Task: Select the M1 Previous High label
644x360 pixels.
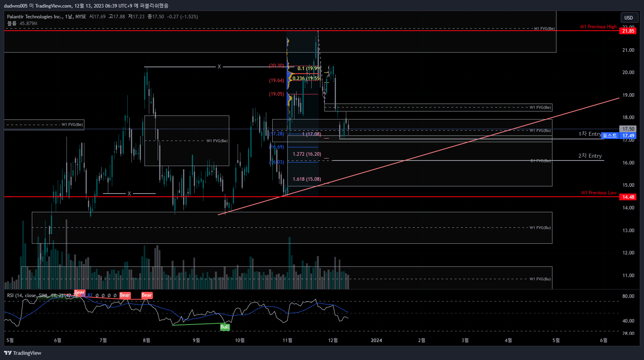Action: tap(598, 27)
